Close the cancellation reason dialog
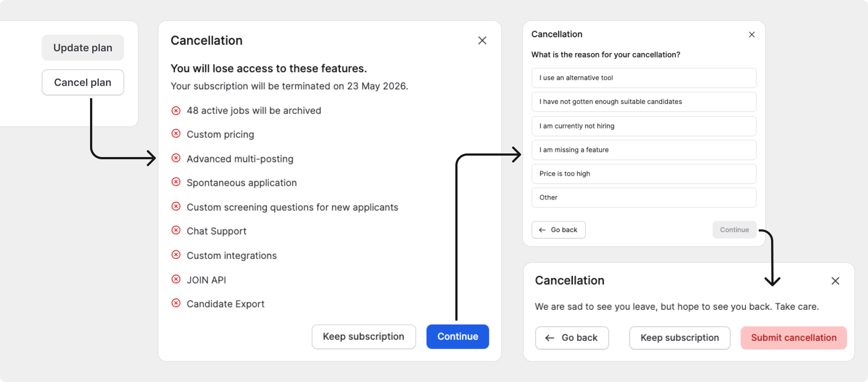868x382 pixels. coord(751,35)
